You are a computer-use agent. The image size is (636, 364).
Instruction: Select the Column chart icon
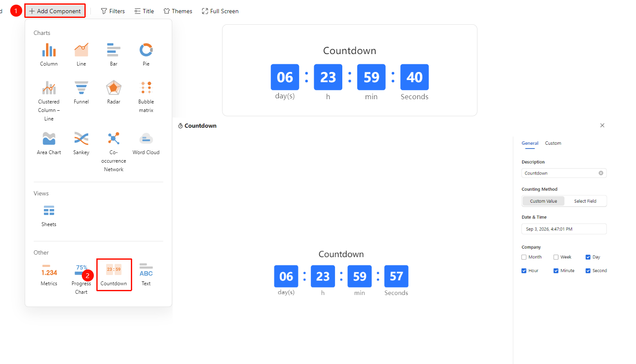49,50
